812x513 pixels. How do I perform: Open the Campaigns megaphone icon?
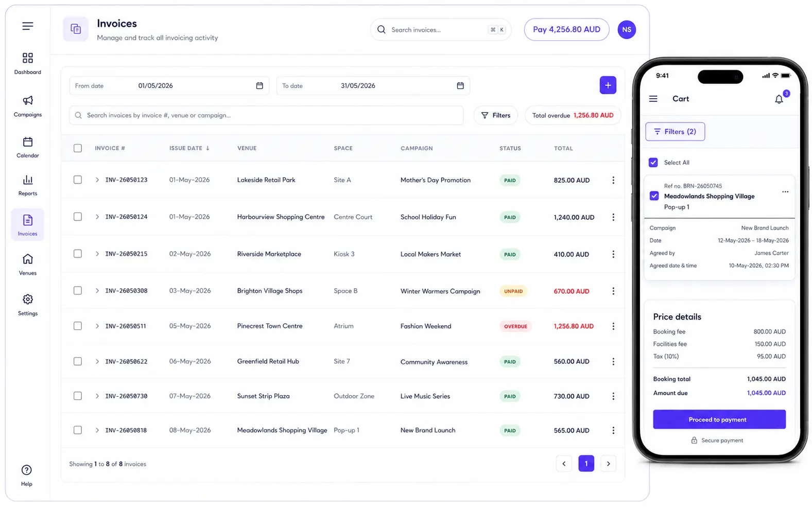tap(28, 100)
